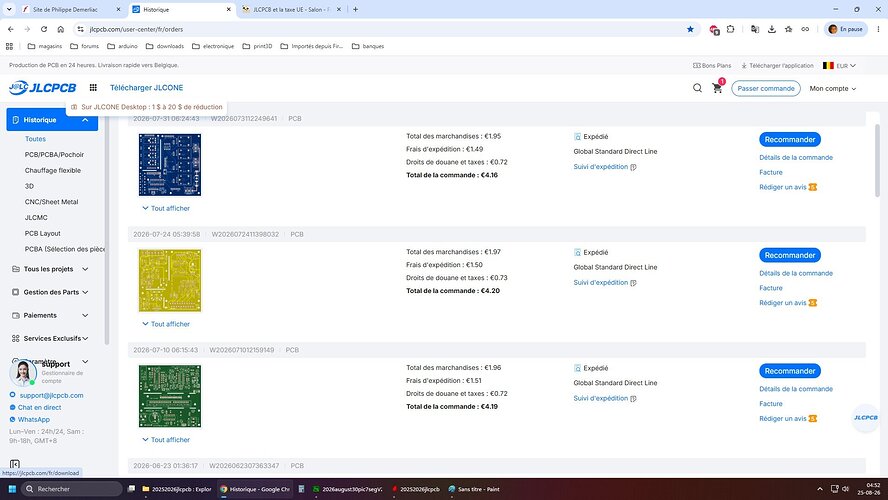Switch to Site de Philippe Demerliac tab

pos(71,9)
